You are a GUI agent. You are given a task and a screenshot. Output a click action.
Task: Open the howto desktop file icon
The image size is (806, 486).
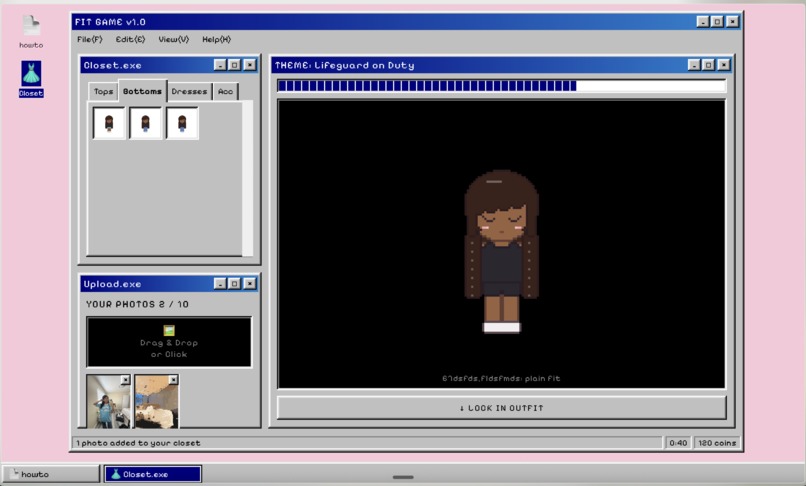(31, 32)
